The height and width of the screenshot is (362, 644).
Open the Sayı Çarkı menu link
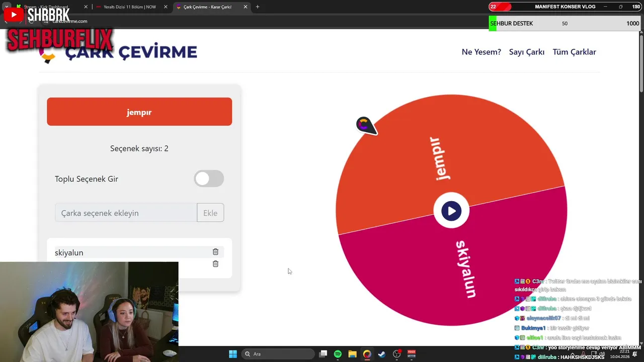click(527, 52)
